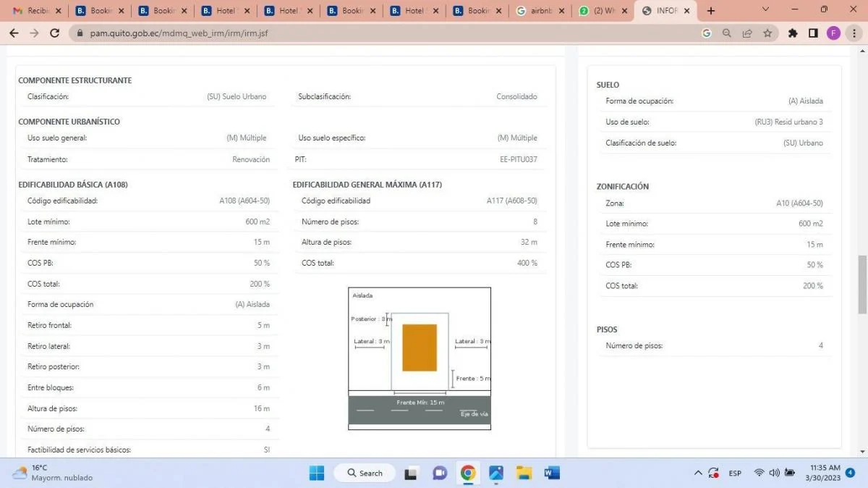Open the Extensions puzzle icon
Image resolution: width=868 pixels, height=488 pixels.
pyautogui.click(x=793, y=33)
